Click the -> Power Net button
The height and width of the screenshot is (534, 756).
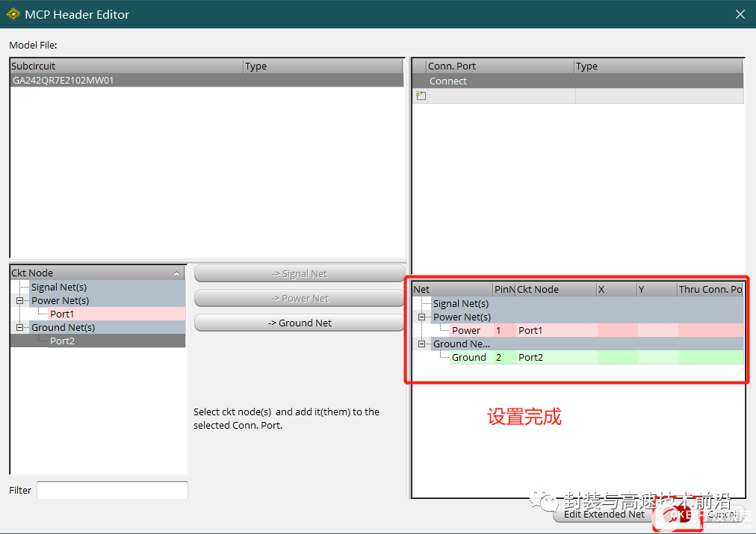pyautogui.click(x=300, y=298)
